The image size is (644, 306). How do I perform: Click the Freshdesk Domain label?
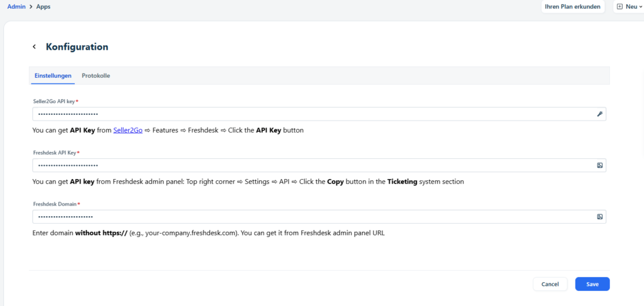56,204
